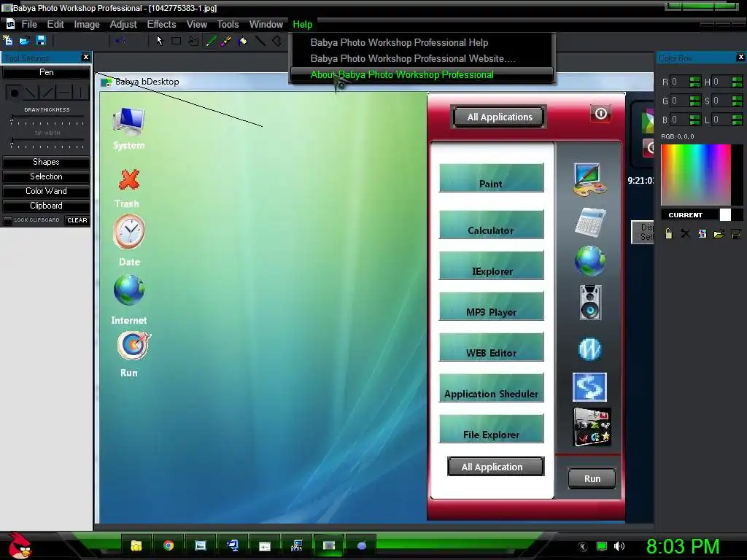Open the View menu
747x560 pixels.
pos(197,24)
